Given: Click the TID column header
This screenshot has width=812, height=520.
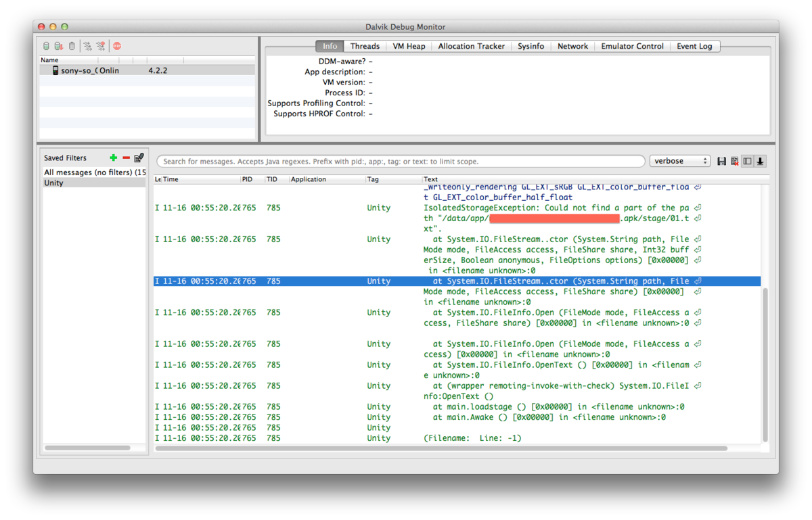Looking at the screenshot, I should (x=277, y=179).
